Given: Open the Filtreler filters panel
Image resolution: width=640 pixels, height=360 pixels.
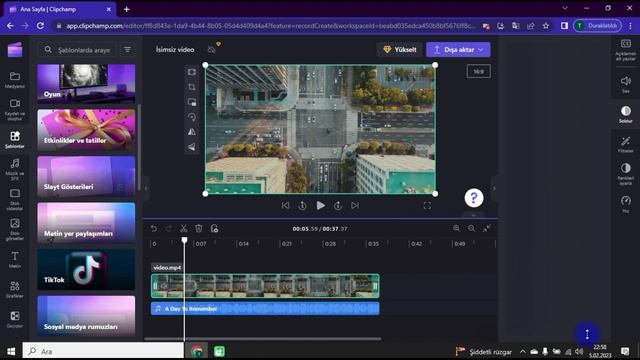Looking at the screenshot, I should click(x=625, y=144).
